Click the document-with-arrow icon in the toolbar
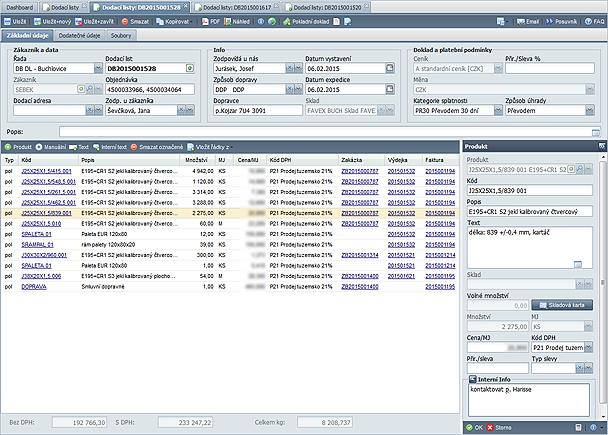The image size is (608, 435). pyautogui.click(x=347, y=22)
